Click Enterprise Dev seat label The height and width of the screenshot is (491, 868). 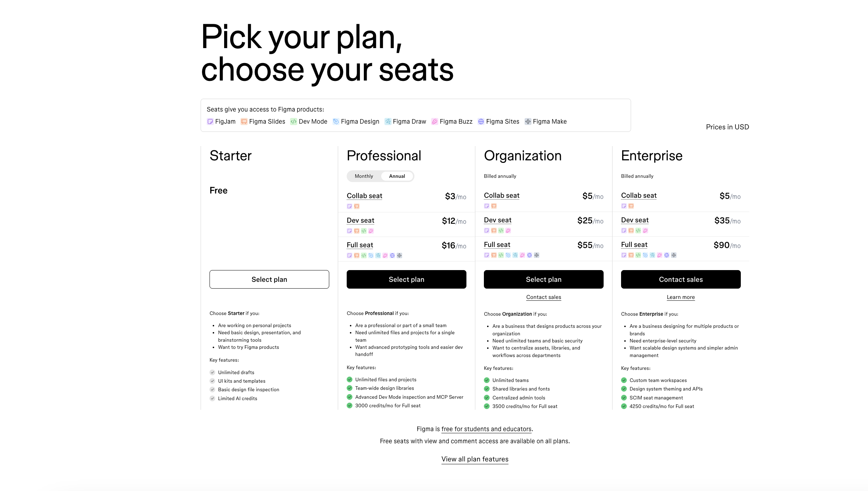click(x=635, y=220)
